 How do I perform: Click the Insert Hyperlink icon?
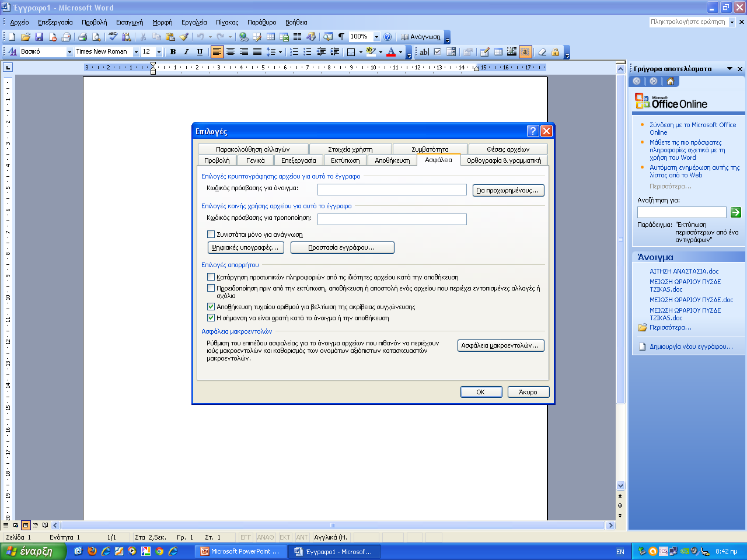point(243,37)
